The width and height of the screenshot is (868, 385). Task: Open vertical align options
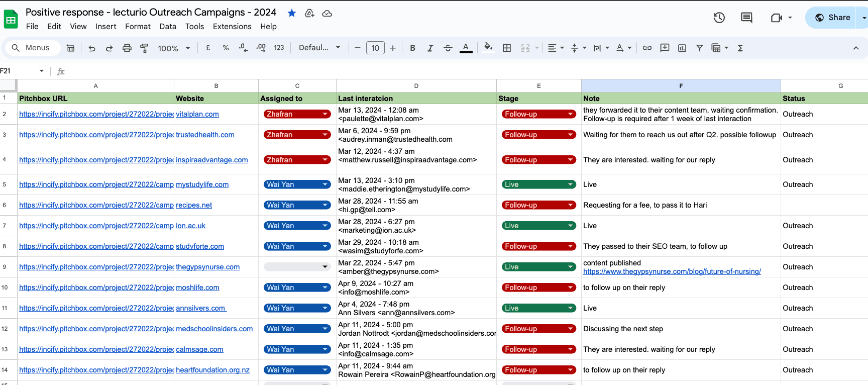tap(579, 48)
